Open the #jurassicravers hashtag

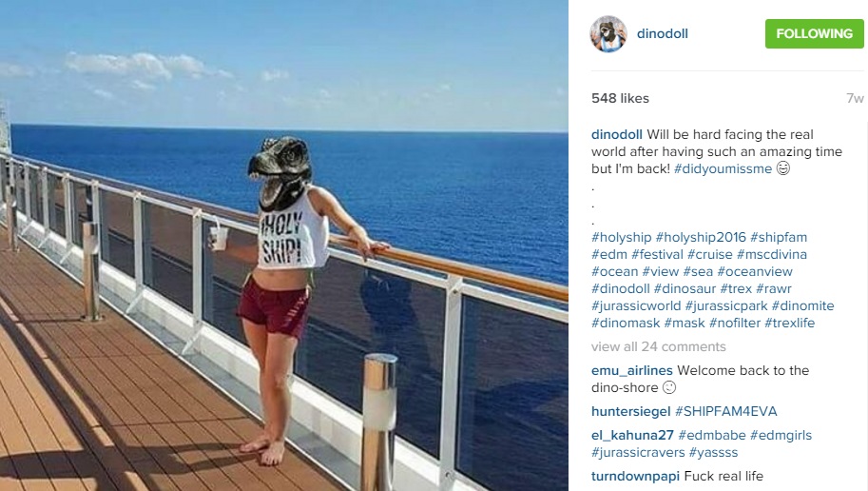(x=638, y=453)
